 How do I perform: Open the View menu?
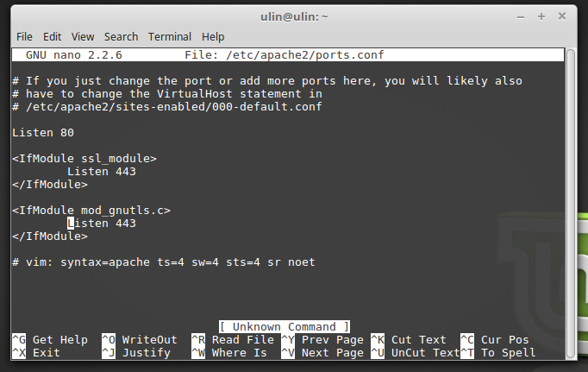(x=83, y=37)
